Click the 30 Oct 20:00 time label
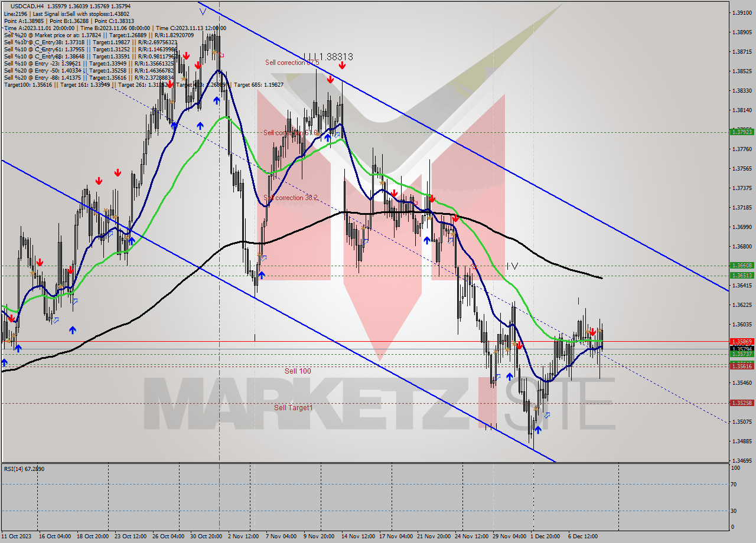This screenshot has width=756, height=543. tap(206, 537)
